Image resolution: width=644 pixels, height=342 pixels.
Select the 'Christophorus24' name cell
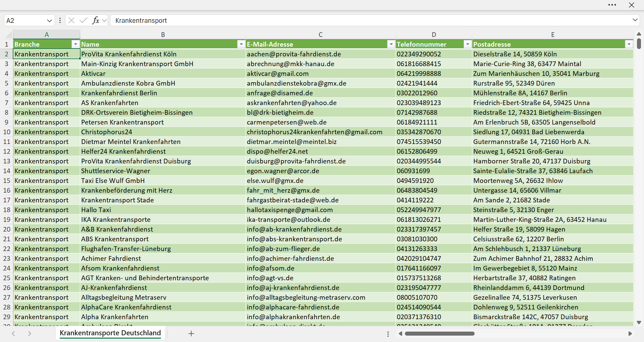(163, 132)
